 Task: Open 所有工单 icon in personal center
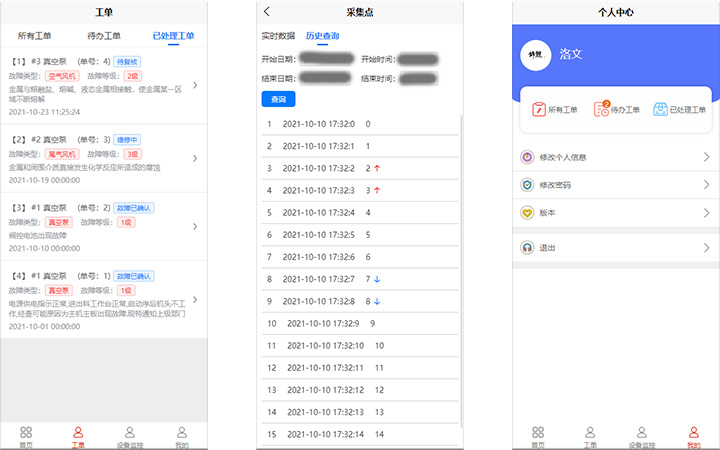[x=539, y=109]
